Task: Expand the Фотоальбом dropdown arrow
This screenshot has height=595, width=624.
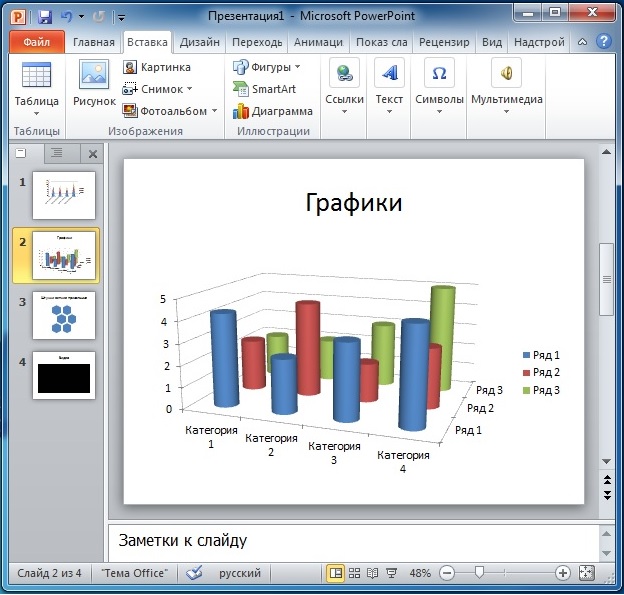Action: (x=214, y=111)
